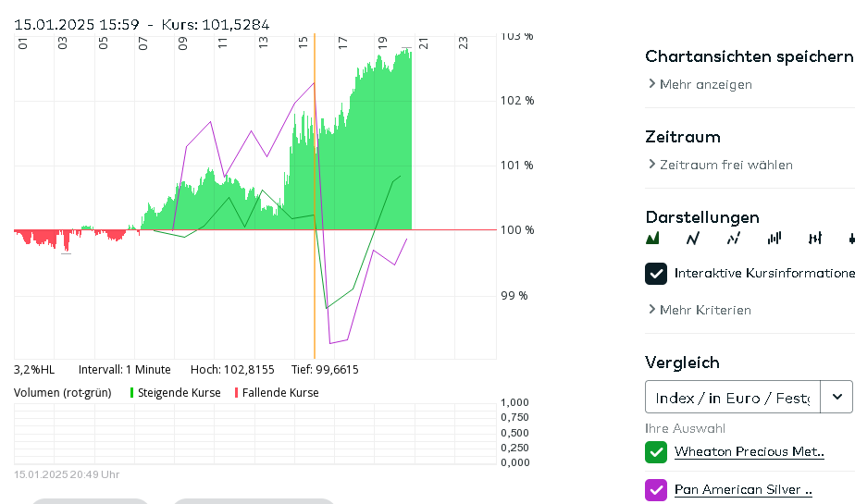Viewport: 855px width, 504px height.
Task: Click the Steigende Kurse green legend marker
Action: (132, 393)
